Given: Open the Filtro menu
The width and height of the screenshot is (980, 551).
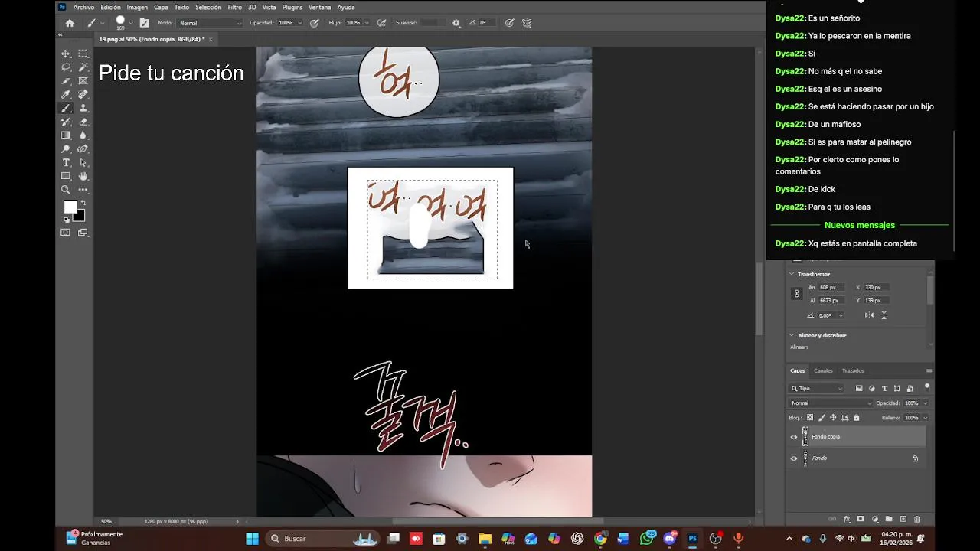Looking at the screenshot, I should point(234,7).
